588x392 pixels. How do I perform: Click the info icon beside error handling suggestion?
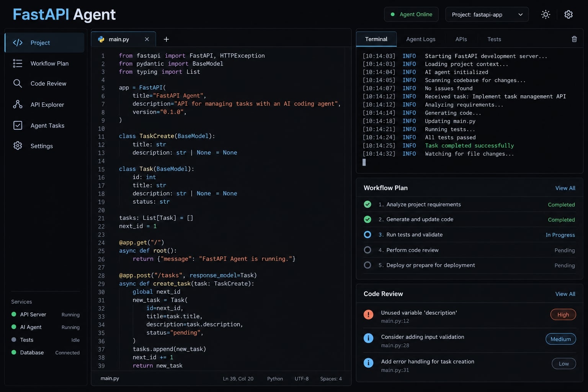click(368, 363)
